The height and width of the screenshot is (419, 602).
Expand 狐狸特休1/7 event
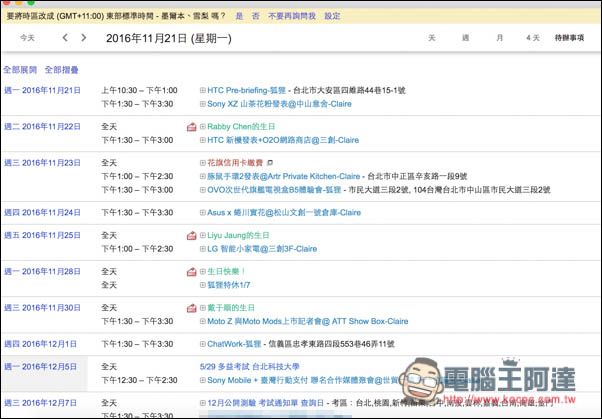[x=203, y=285]
